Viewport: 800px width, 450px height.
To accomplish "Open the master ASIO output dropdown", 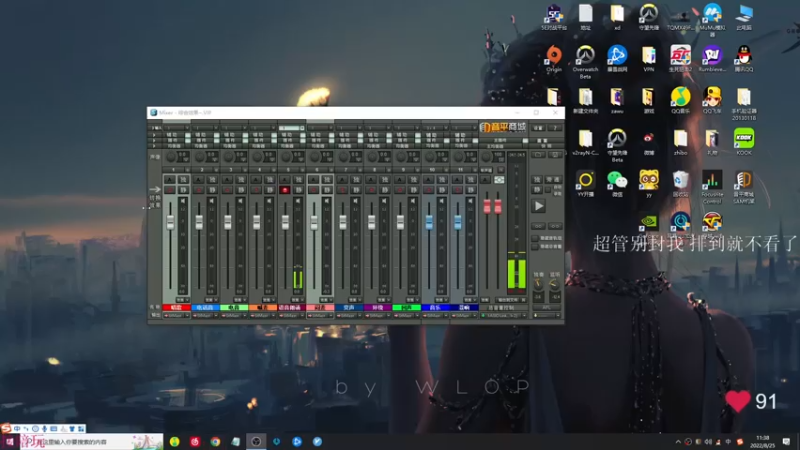I will click(503, 316).
